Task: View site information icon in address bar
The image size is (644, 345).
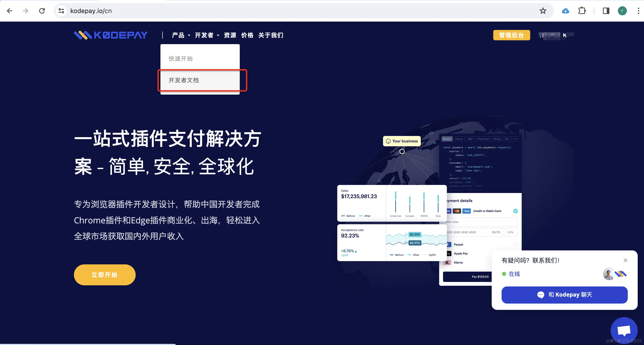Action: click(x=61, y=11)
